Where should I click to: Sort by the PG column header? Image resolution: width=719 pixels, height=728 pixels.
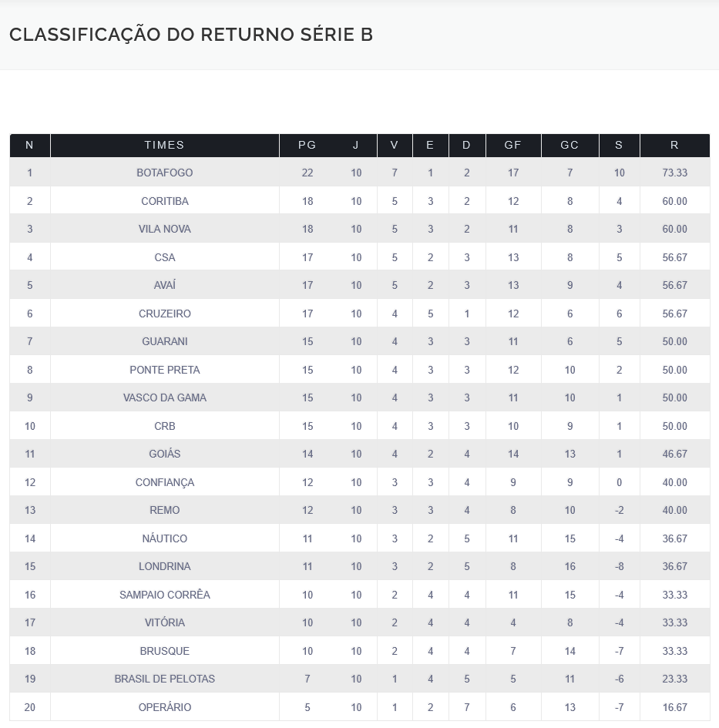pos(307,145)
